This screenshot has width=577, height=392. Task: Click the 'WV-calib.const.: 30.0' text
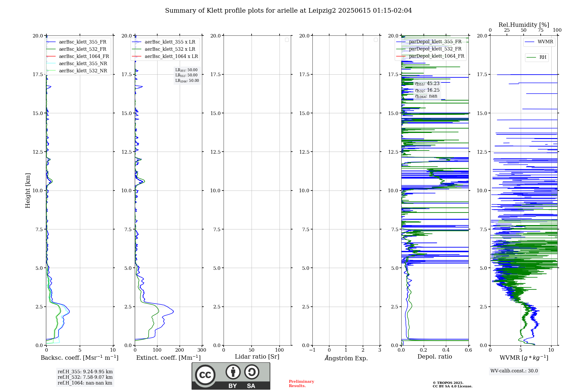(514, 371)
